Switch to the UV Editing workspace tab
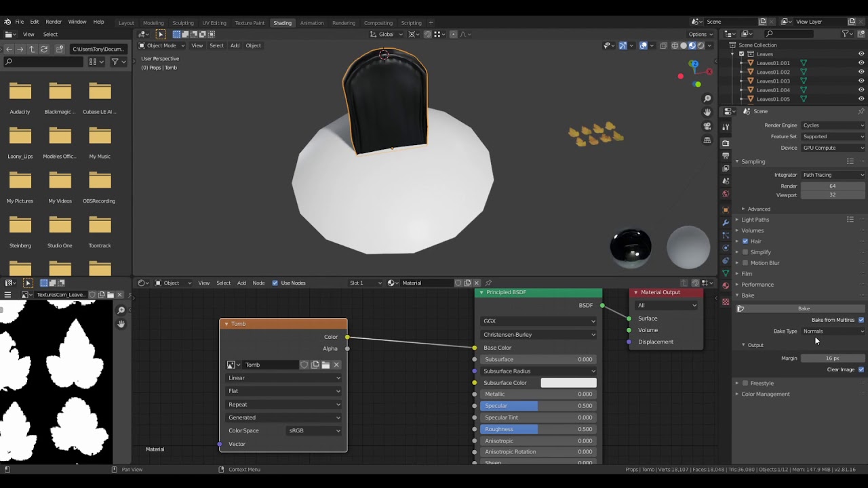868x488 pixels. pos(214,23)
